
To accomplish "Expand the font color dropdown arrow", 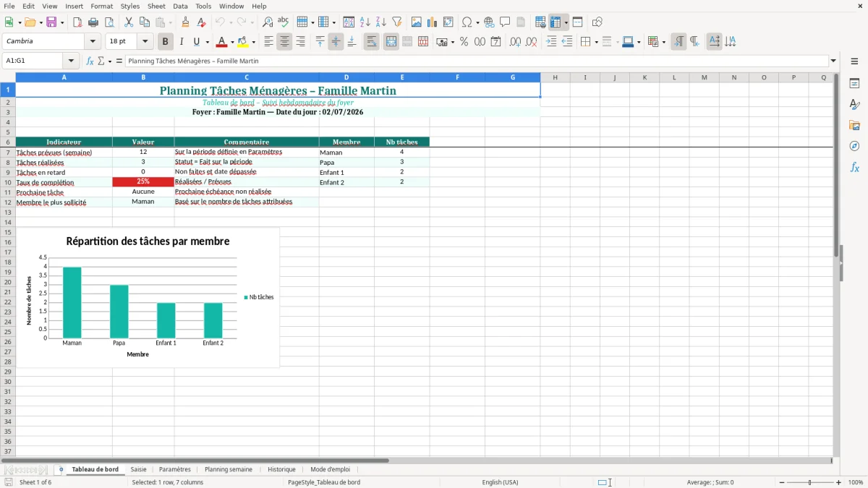I will pos(232,42).
